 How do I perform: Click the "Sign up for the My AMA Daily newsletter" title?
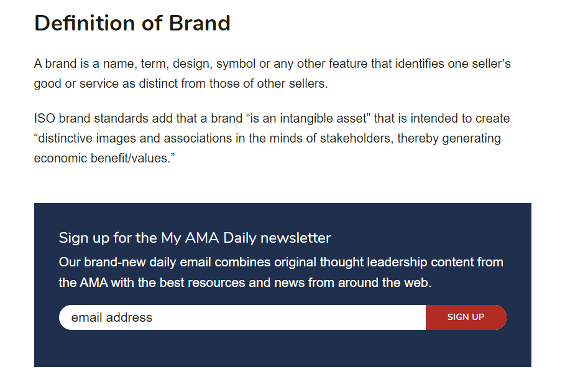pyautogui.click(x=195, y=238)
